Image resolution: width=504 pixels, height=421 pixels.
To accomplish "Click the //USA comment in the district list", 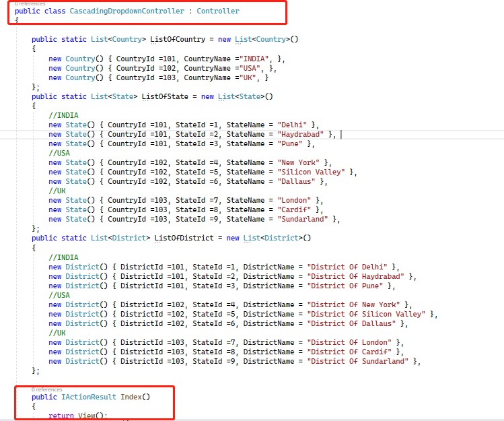I will [59, 295].
